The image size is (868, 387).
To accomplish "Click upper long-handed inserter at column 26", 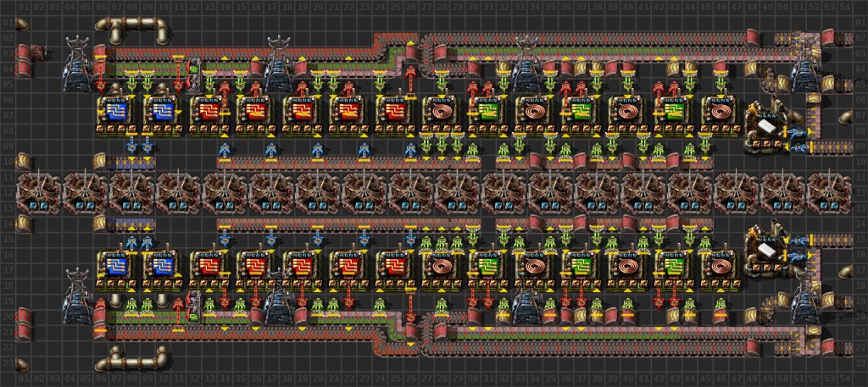I will tap(410, 80).
